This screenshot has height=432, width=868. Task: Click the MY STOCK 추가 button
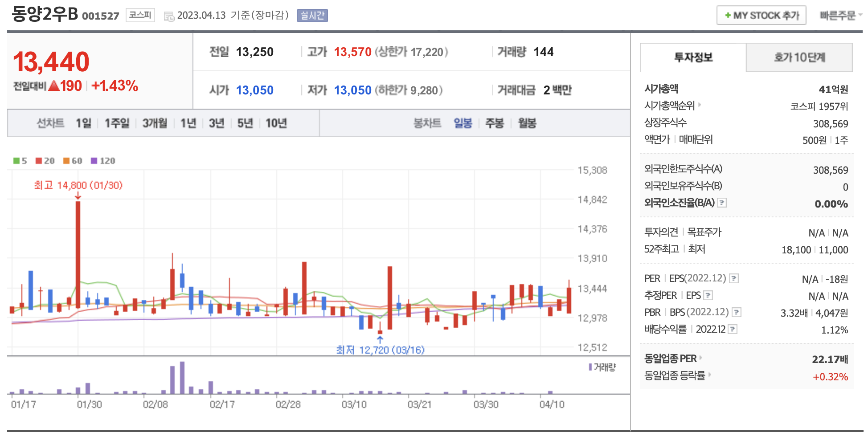tap(761, 16)
